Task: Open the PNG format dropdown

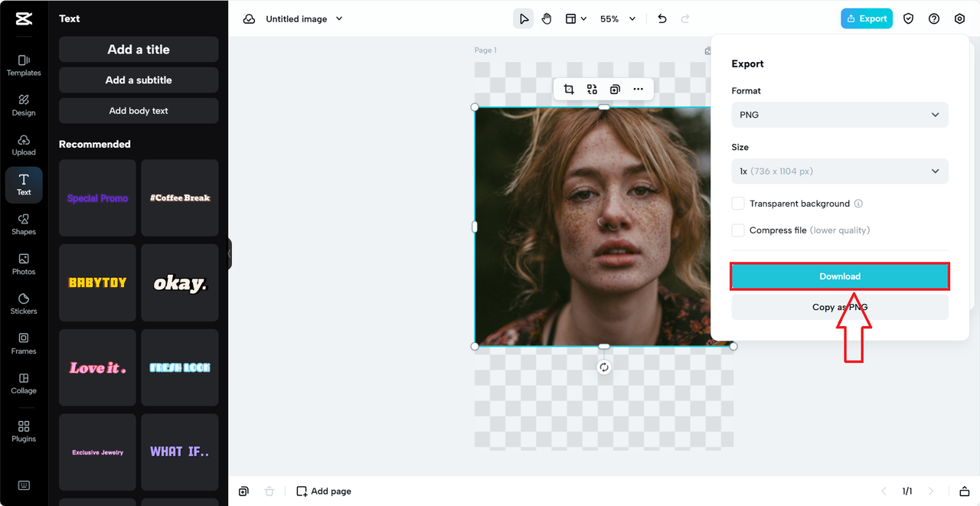Action: 840,115
